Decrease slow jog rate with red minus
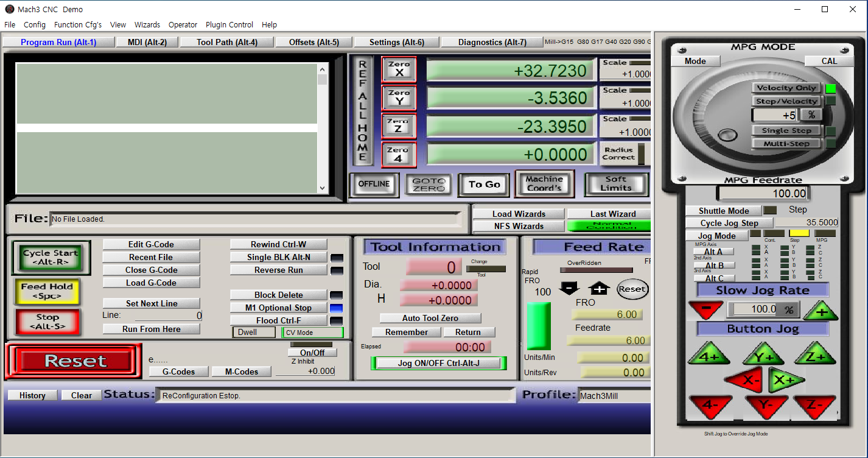Image resolution: width=868 pixels, height=458 pixels. pyautogui.click(x=706, y=309)
